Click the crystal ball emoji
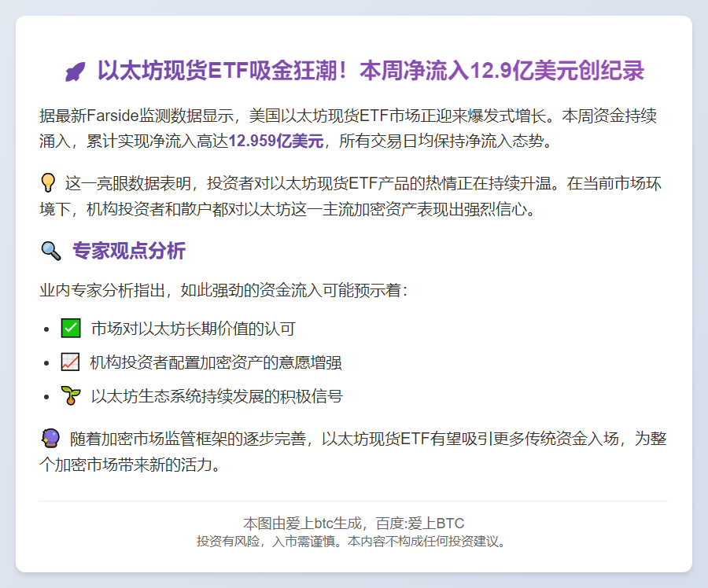 tap(50, 438)
